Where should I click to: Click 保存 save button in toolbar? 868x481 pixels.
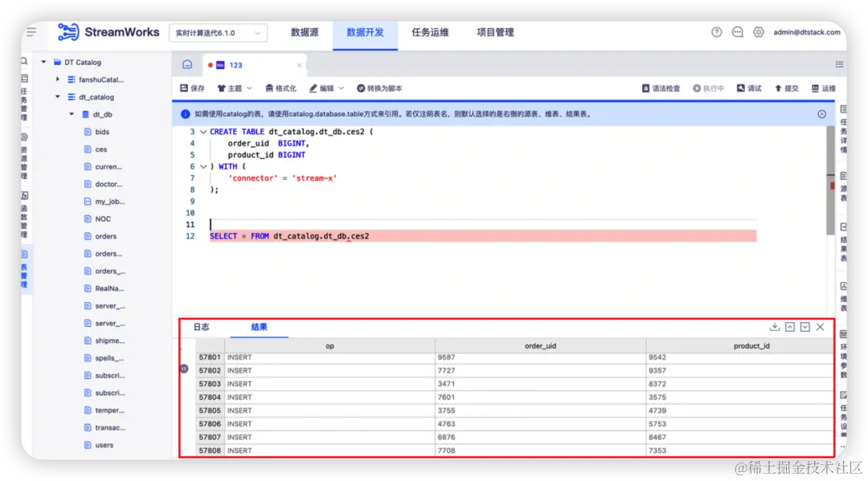pyautogui.click(x=192, y=88)
